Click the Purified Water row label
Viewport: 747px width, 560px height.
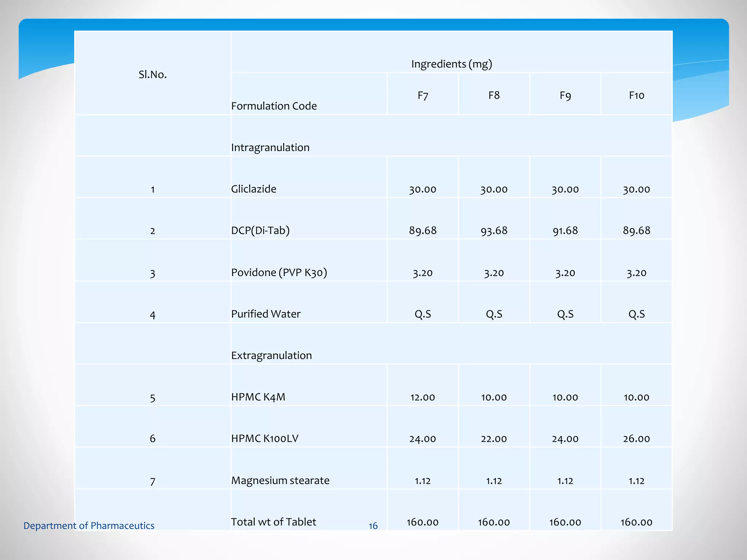(x=266, y=314)
